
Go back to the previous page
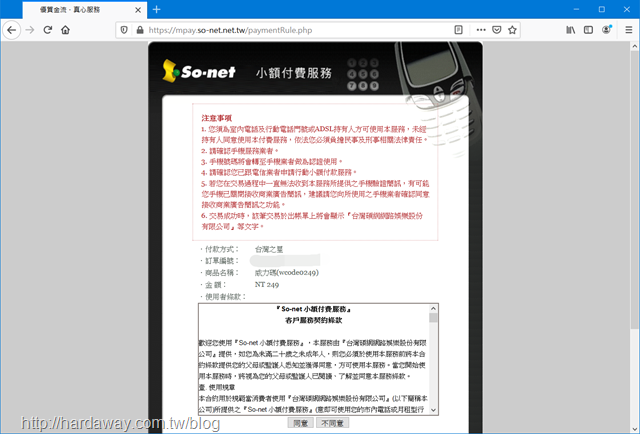pyautogui.click(x=11, y=30)
